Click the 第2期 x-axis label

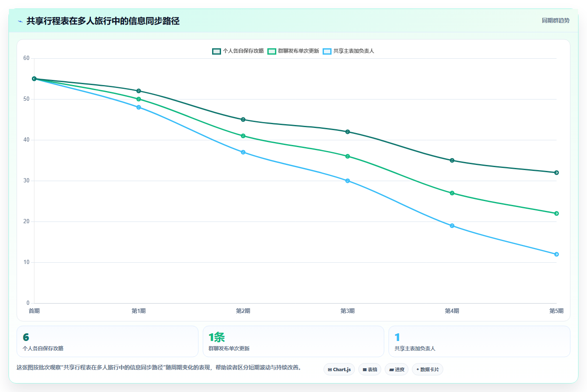tap(243, 311)
